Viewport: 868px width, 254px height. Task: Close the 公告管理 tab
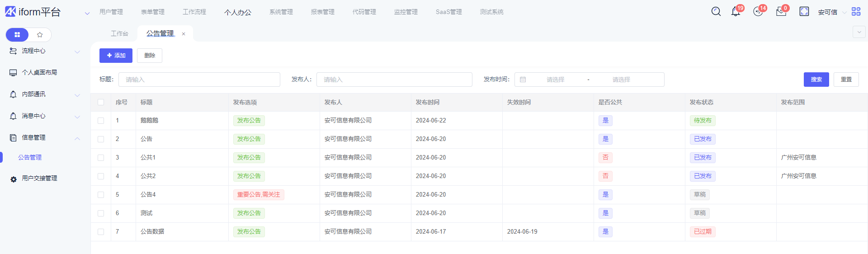184,34
